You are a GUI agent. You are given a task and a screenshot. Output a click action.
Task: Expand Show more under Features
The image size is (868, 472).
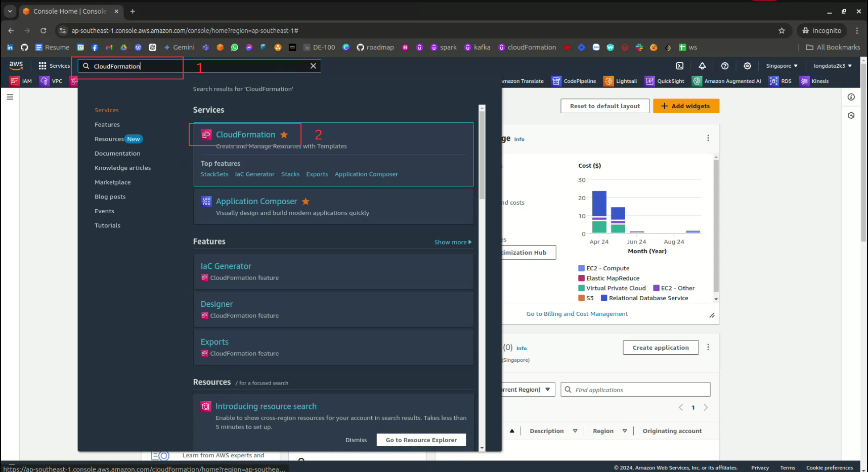click(453, 242)
